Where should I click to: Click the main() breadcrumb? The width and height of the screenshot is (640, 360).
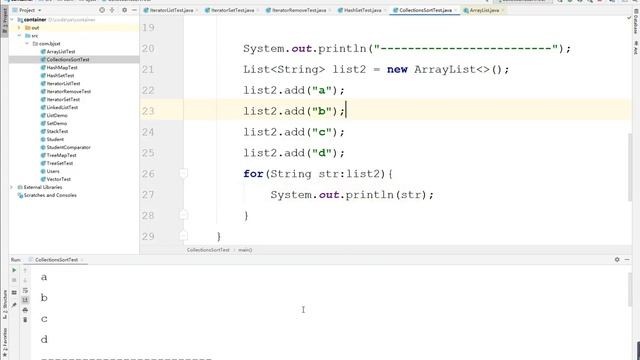[245, 250]
